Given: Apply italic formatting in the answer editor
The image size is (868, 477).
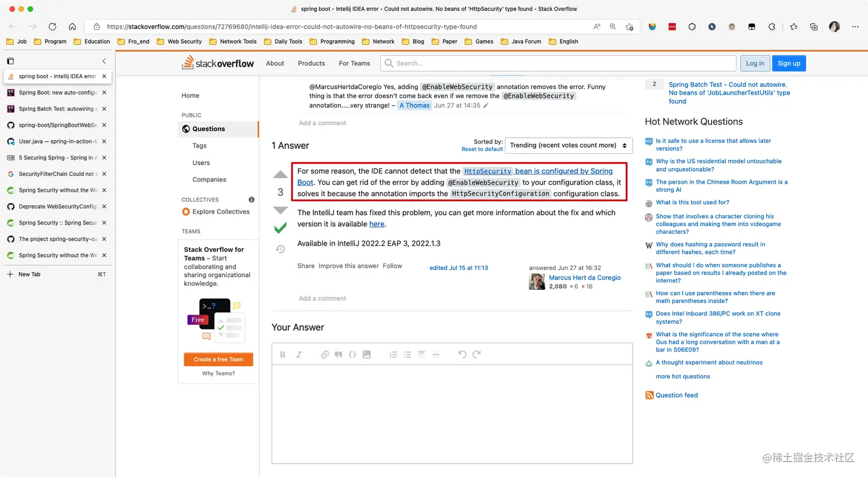Looking at the screenshot, I should click(x=299, y=354).
